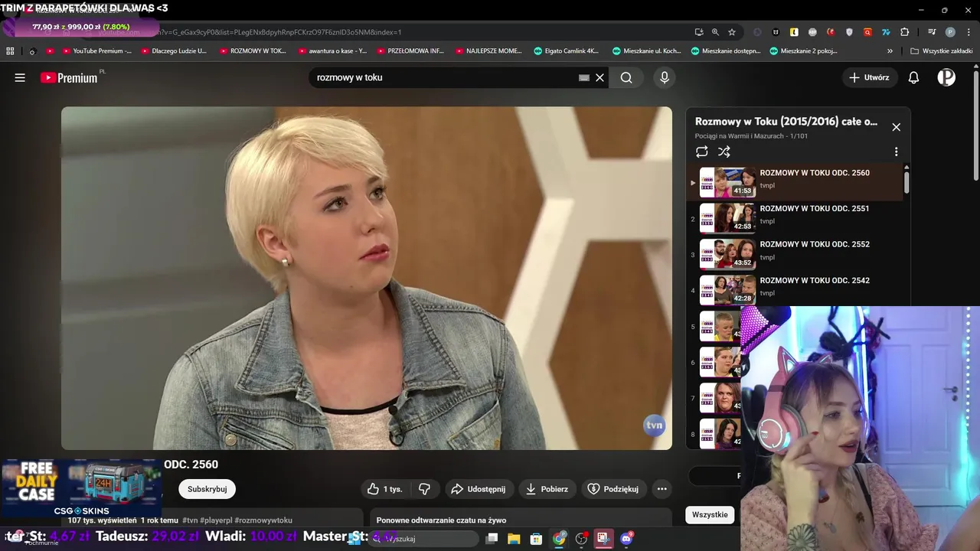980x551 pixels.
Task: Open more actions menu below video
Action: [662, 489]
